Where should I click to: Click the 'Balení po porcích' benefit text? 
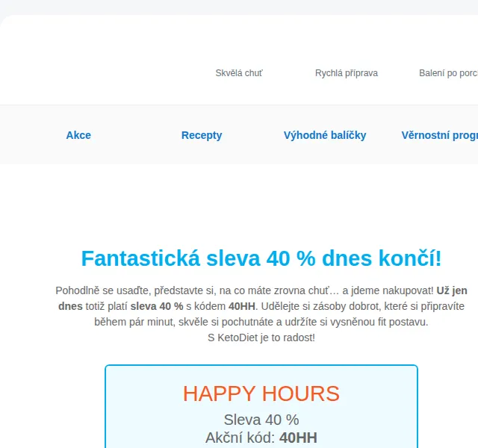coord(448,73)
